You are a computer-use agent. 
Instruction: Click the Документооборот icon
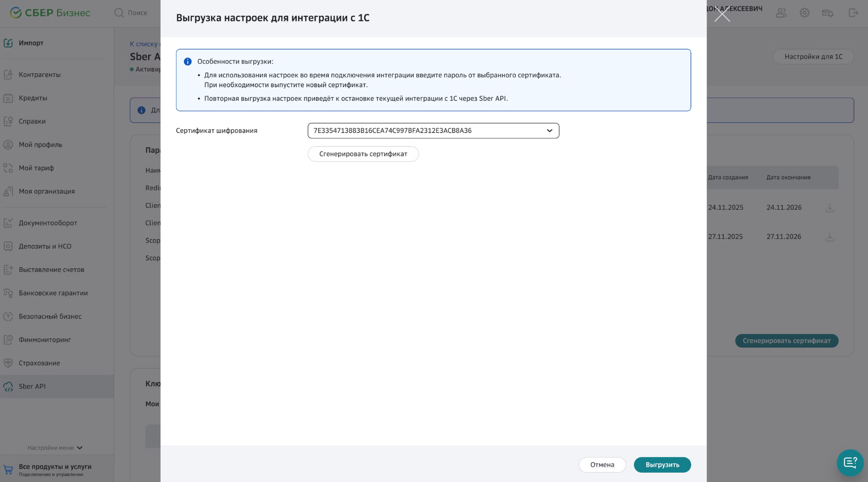8,223
